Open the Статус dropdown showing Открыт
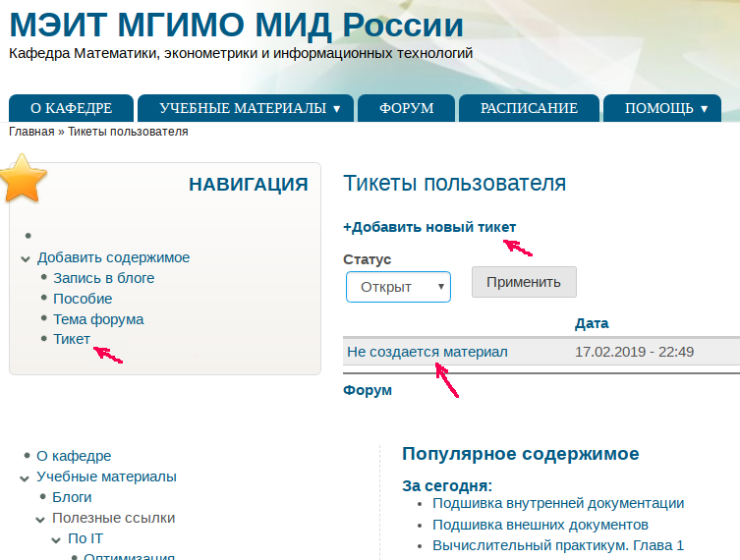This screenshot has height=560, width=740. (x=398, y=287)
